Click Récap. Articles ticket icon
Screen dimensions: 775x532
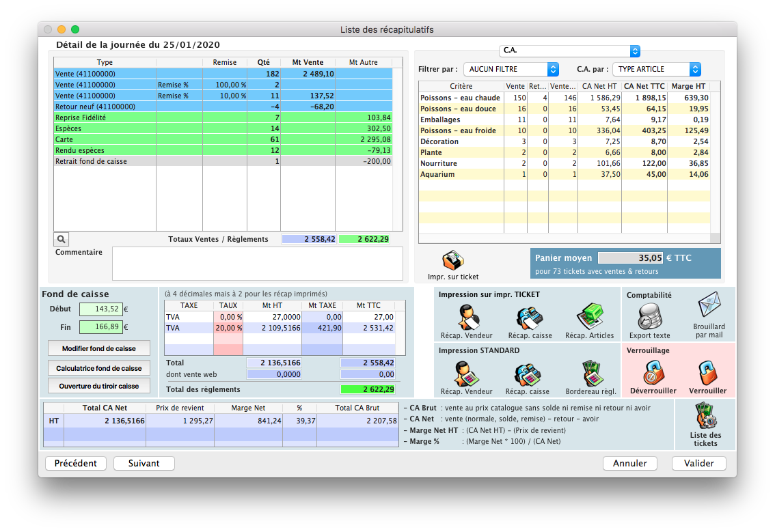pyautogui.click(x=588, y=317)
